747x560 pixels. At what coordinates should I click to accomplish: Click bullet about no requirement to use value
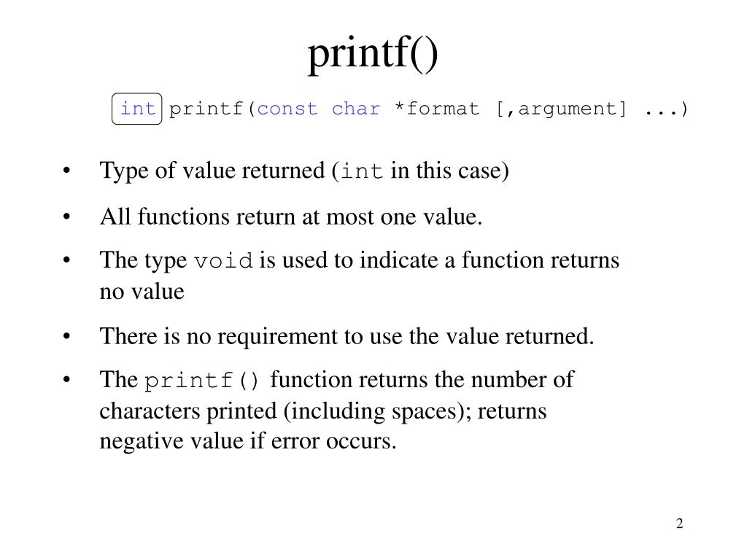(x=347, y=336)
